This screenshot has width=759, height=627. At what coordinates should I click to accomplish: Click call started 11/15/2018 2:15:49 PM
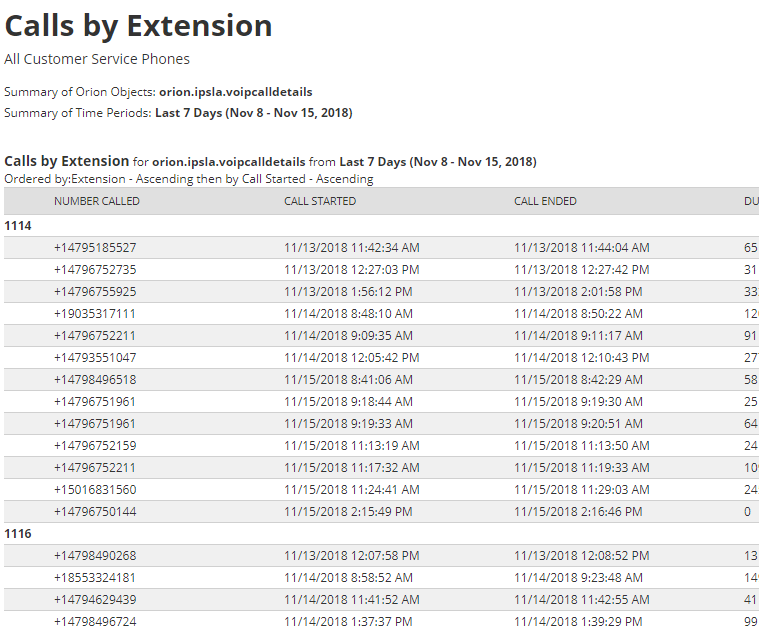pyautogui.click(x=348, y=512)
